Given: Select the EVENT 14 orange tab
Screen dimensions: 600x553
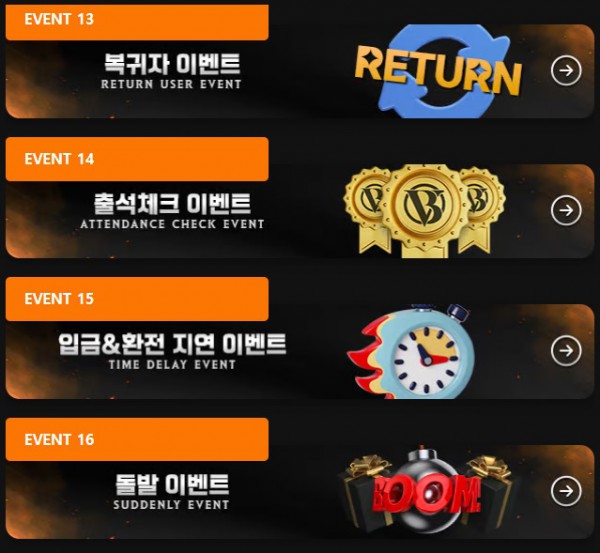Looking at the screenshot, I should [137, 159].
